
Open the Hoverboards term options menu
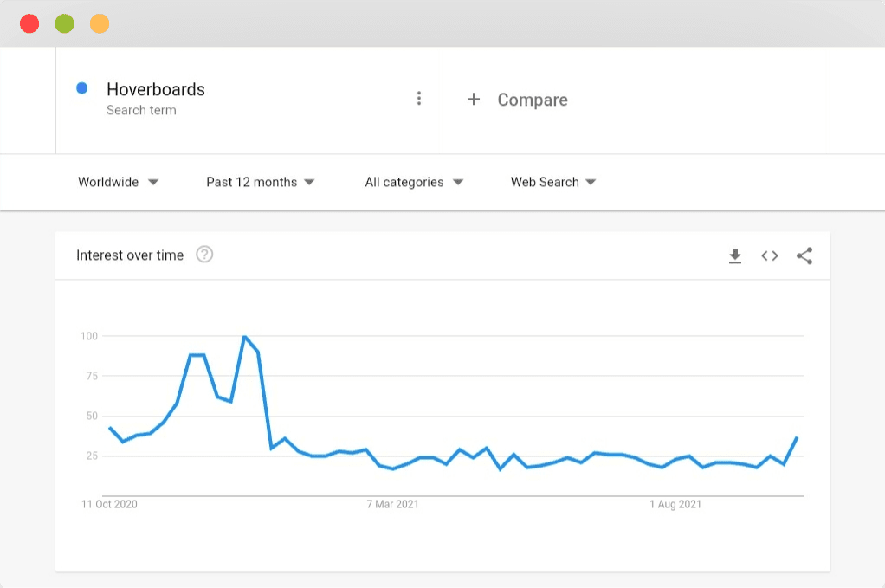(419, 98)
